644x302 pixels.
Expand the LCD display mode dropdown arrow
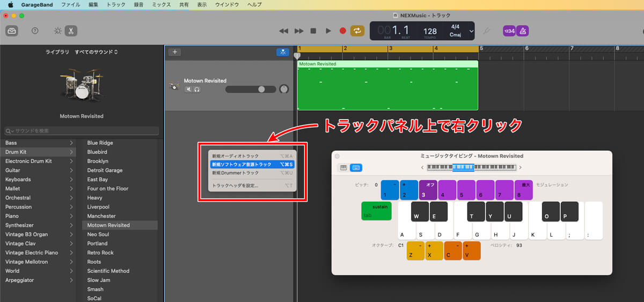[471, 31]
